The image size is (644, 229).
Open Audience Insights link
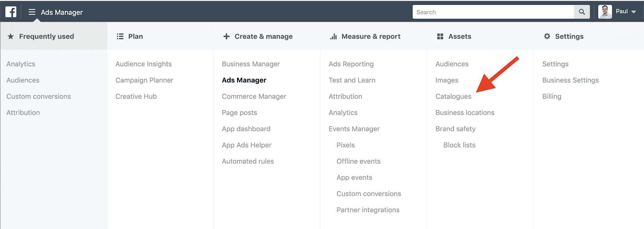click(x=143, y=64)
